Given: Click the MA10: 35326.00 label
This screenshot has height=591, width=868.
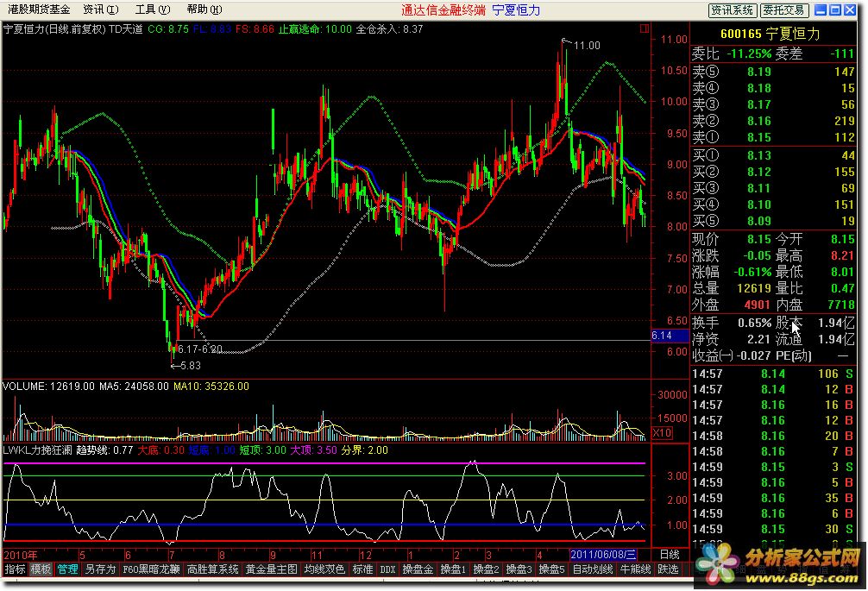Looking at the screenshot, I should [211, 387].
